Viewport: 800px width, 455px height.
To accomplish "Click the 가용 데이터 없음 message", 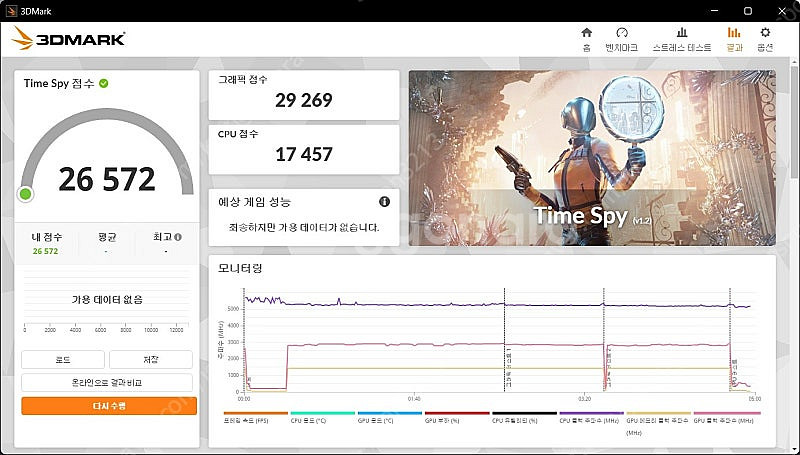I will (x=107, y=299).
